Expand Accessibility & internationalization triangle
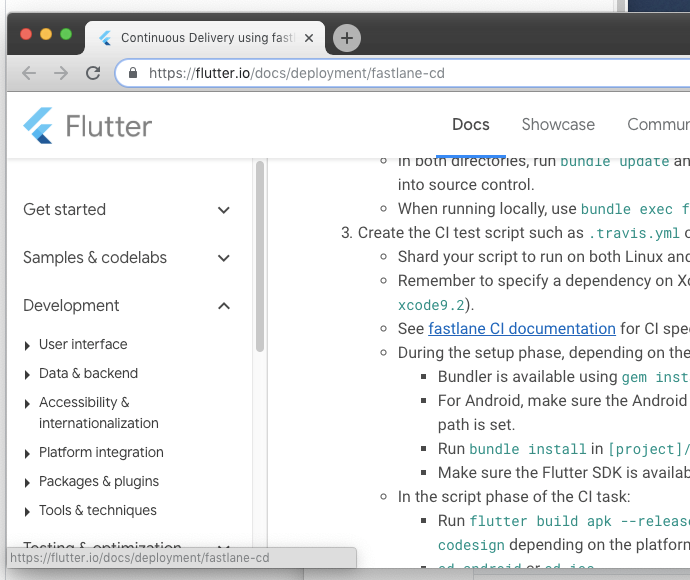The image size is (690, 580). [x=27, y=404]
